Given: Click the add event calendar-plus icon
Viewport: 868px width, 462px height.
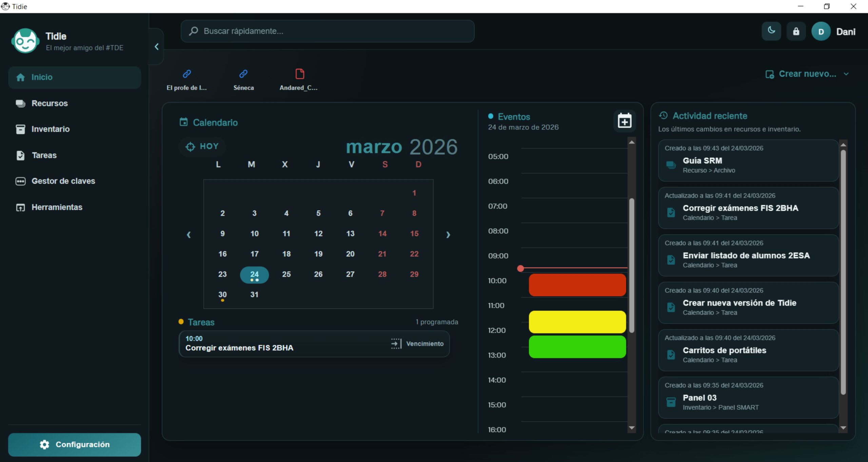Looking at the screenshot, I should [624, 121].
